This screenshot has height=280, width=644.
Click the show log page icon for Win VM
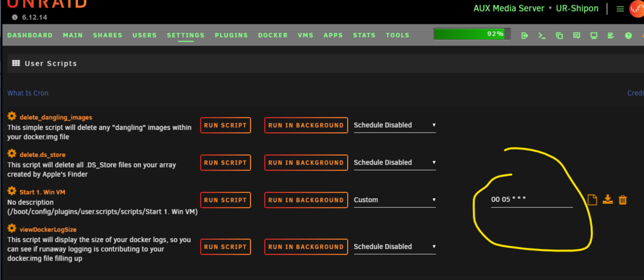pos(592,200)
